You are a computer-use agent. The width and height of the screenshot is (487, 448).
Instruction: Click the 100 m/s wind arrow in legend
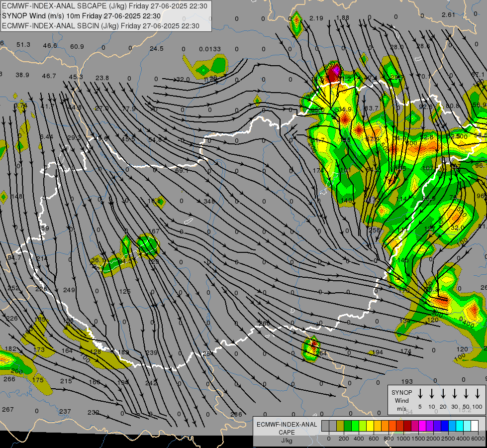click(478, 394)
